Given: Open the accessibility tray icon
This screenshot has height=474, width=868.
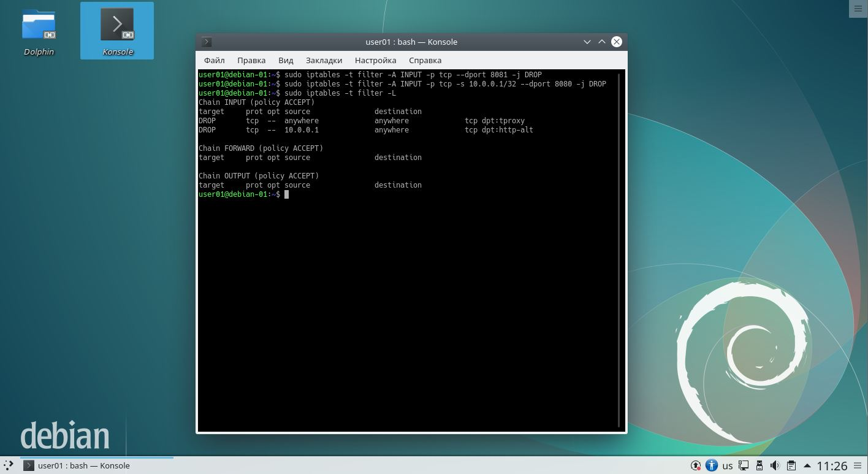Looking at the screenshot, I should pyautogui.click(x=711, y=465).
